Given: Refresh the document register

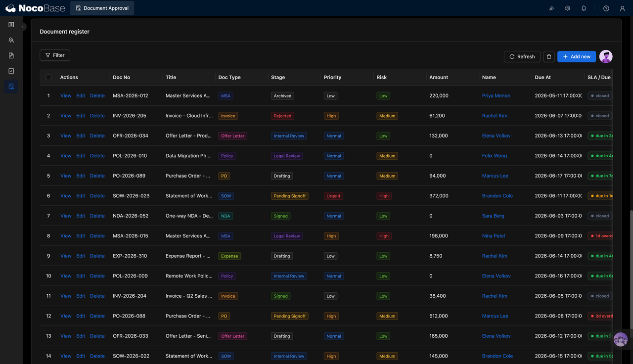Looking at the screenshot, I should tap(522, 56).
